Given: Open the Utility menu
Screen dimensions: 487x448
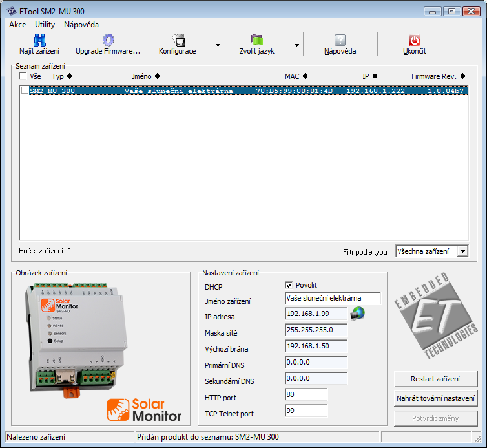Looking at the screenshot, I should pos(45,25).
